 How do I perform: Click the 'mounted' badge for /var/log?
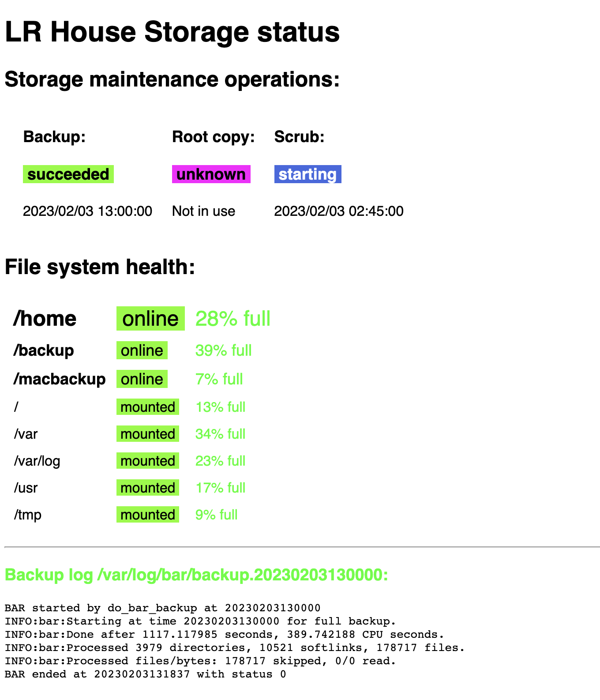(x=148, y=461)
